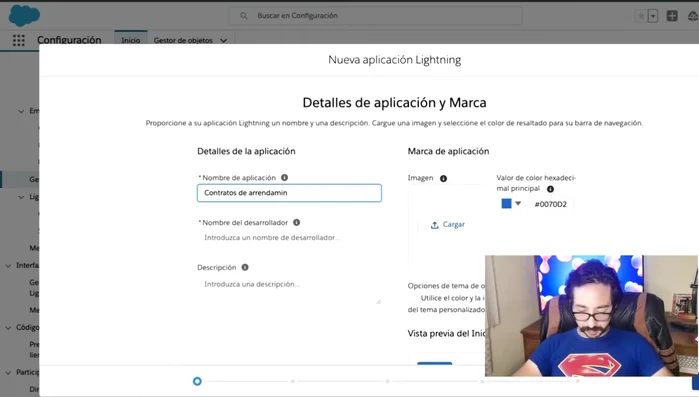Click the #0070D2 hex color field
The image size is (699, 397).
(x=551, y=204)
